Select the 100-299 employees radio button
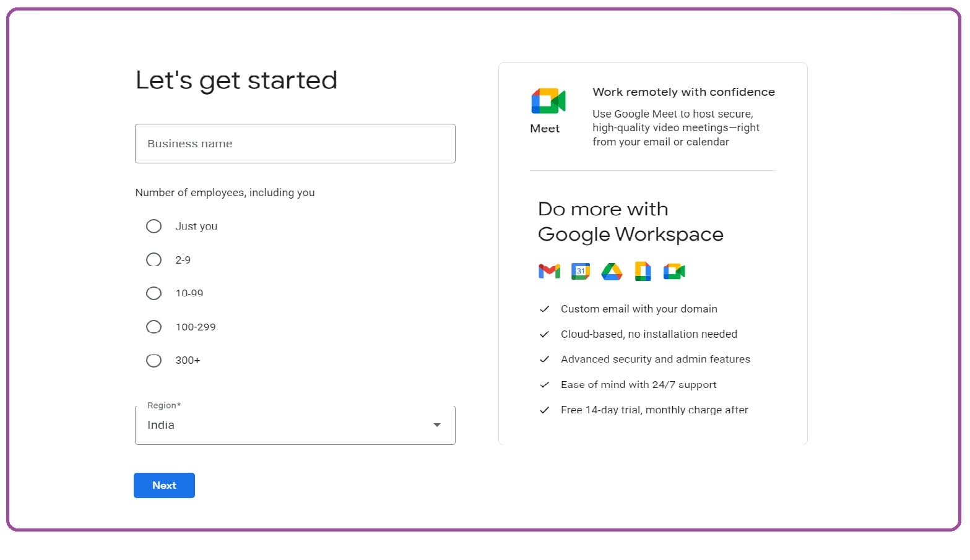 pos(154,327)
